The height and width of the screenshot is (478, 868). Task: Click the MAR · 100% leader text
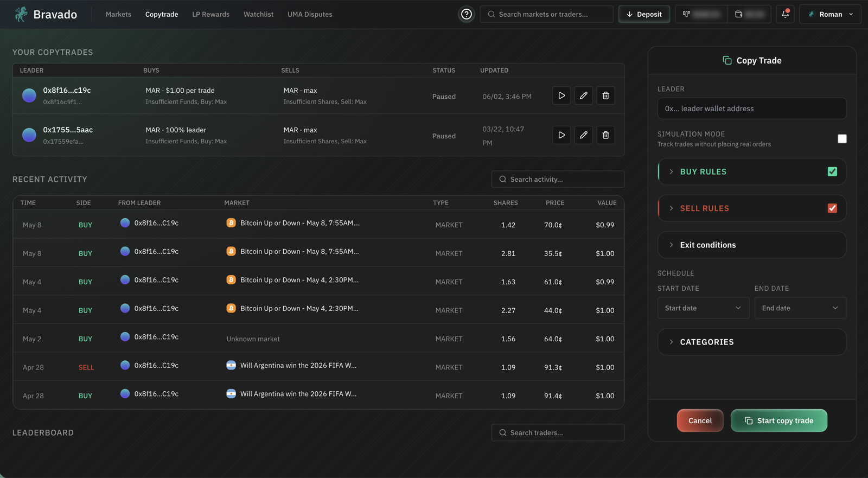point(176,130)
